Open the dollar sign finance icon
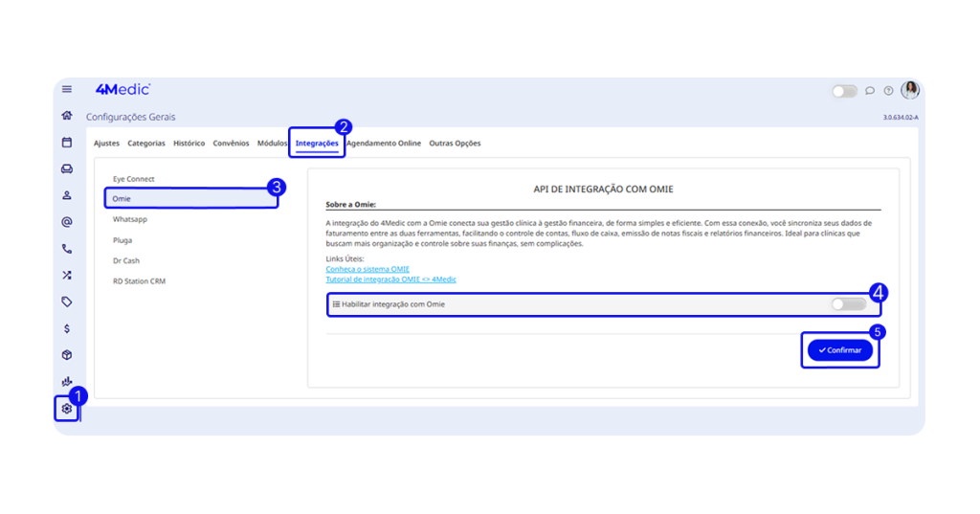Screen dimensions: 980x514 click(67, 328)
